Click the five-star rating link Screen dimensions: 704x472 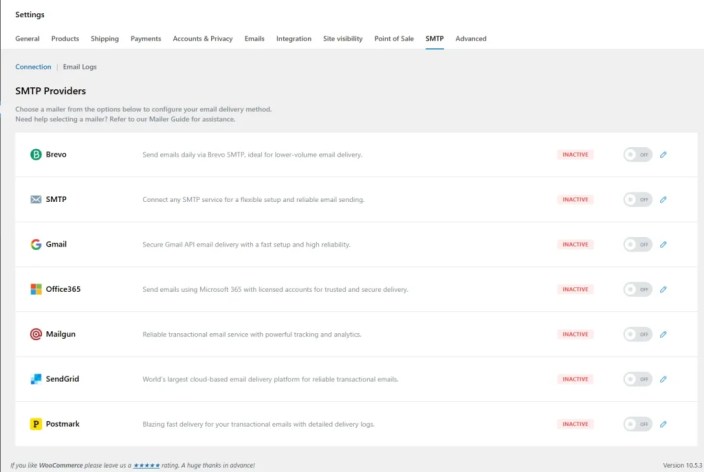tap(146, 465)
